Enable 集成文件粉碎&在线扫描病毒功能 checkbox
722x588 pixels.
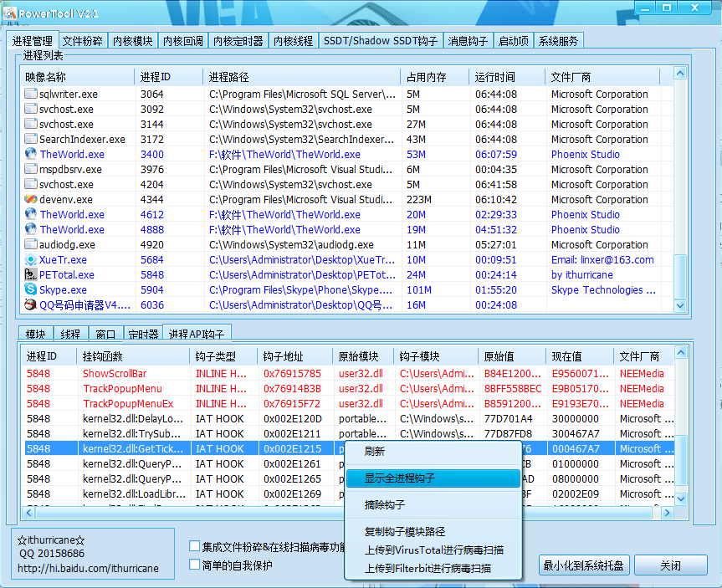pyautogui.click(x=194, y=546)
